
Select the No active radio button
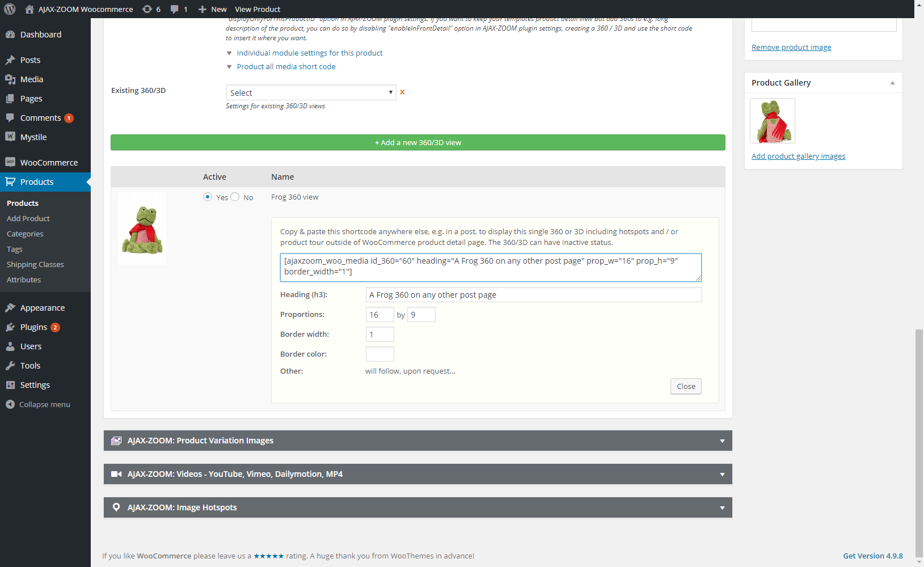coord(235,197)
